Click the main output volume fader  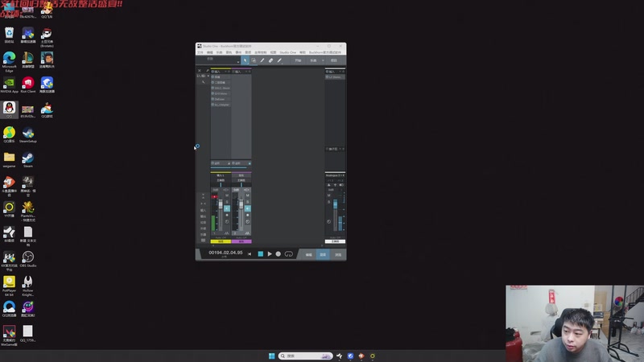tap(335, 204)
